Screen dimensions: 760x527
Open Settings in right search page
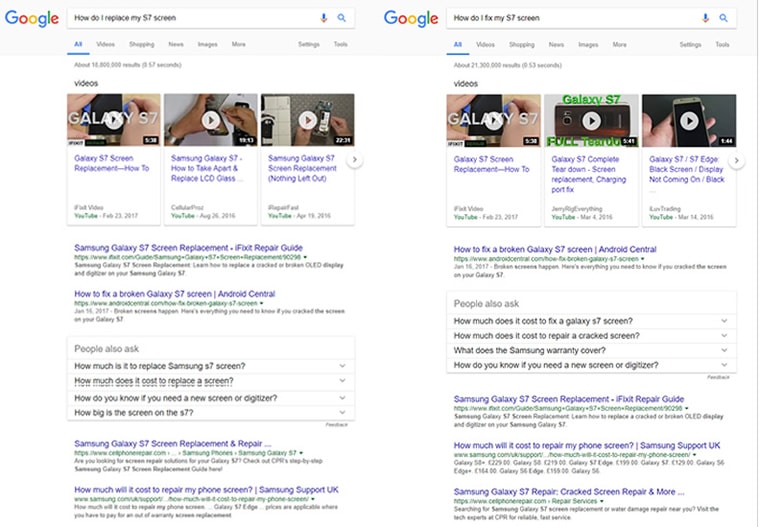point(690,45)
